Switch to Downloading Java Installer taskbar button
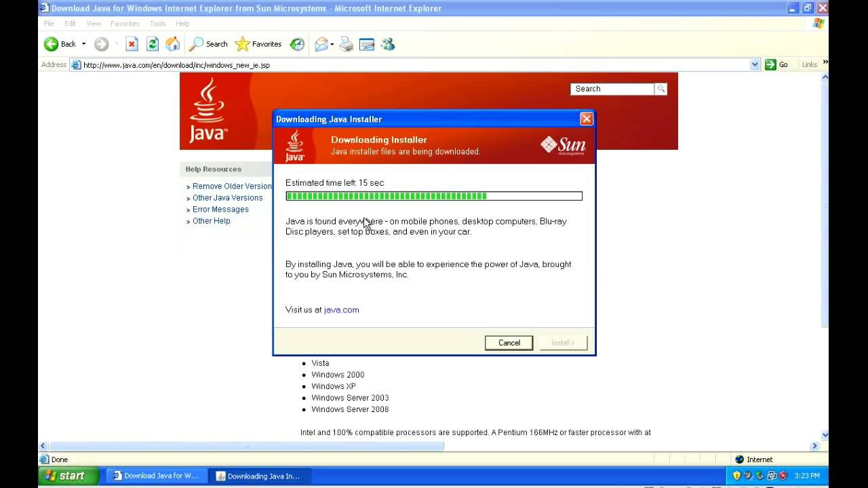Image resolution: width=868 pixels, height=488 pixels. click(260, 476)
